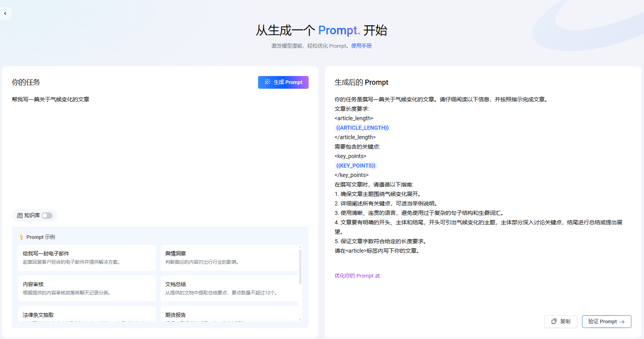Click the example list scrollbar thumb
Viewport: 644px width, 339px height.
tap(300, 266)
